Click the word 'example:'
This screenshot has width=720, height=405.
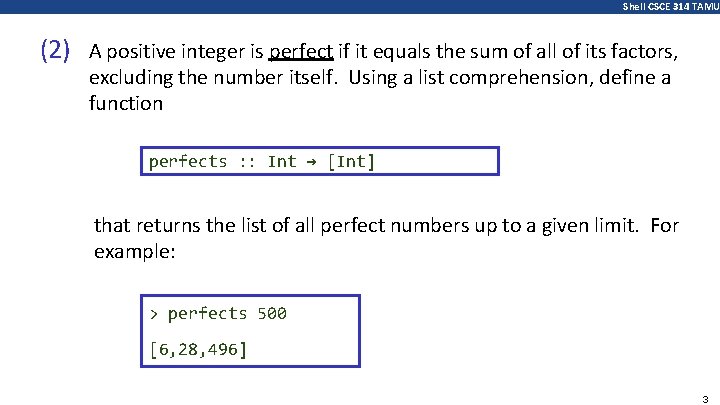[x=135, y=252]
